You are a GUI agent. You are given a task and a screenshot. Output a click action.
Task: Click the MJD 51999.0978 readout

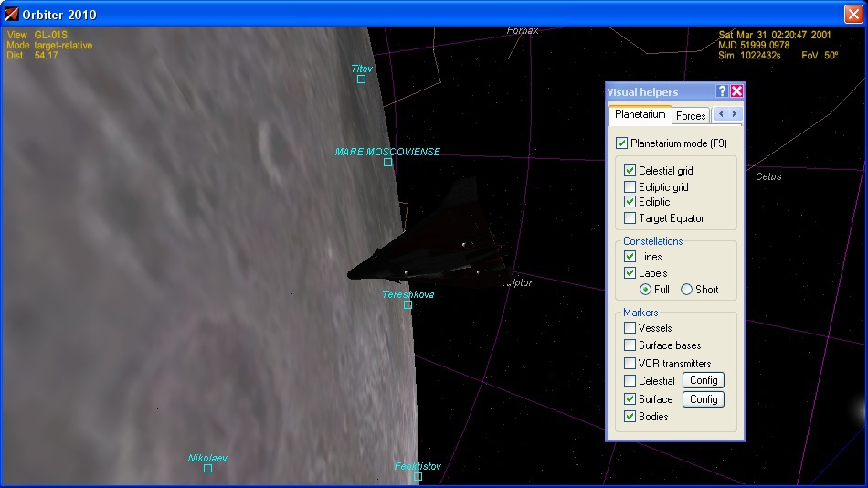pyautogui.click(x=754, y=45)
